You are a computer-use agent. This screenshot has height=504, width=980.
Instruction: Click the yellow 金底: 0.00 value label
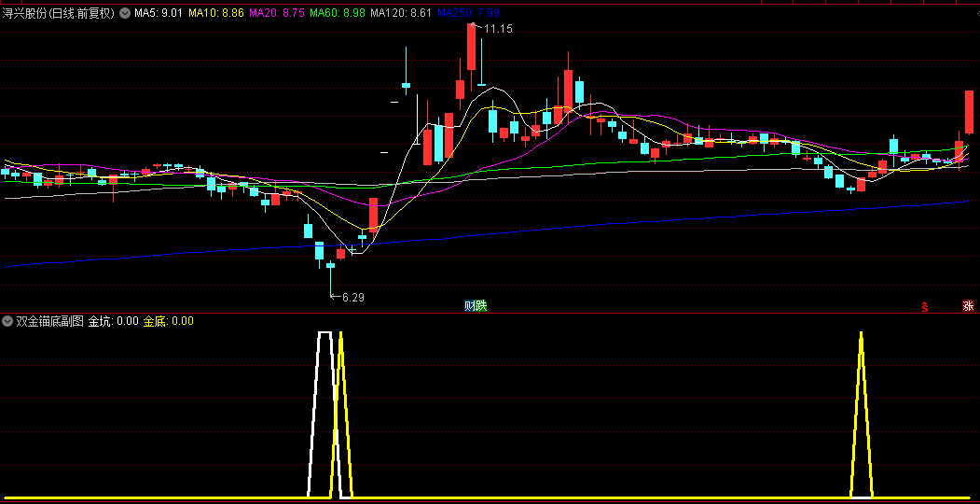click(169, 321)
